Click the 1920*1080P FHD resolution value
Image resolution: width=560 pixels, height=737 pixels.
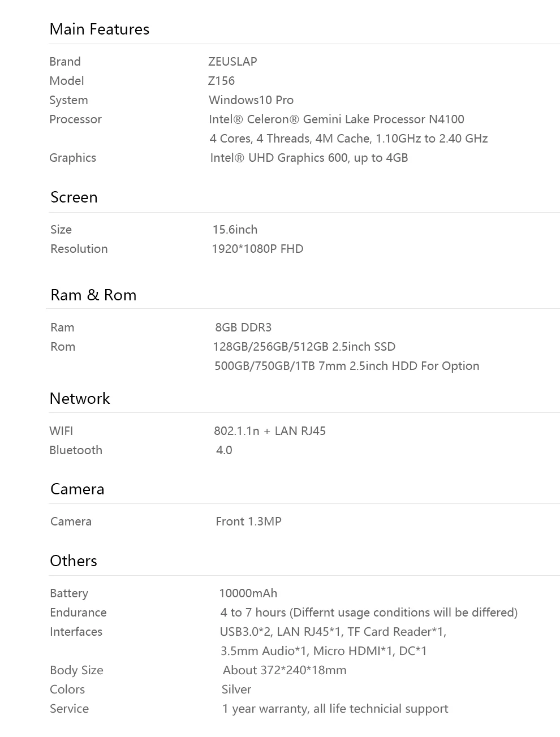click(x=257, y=249)
